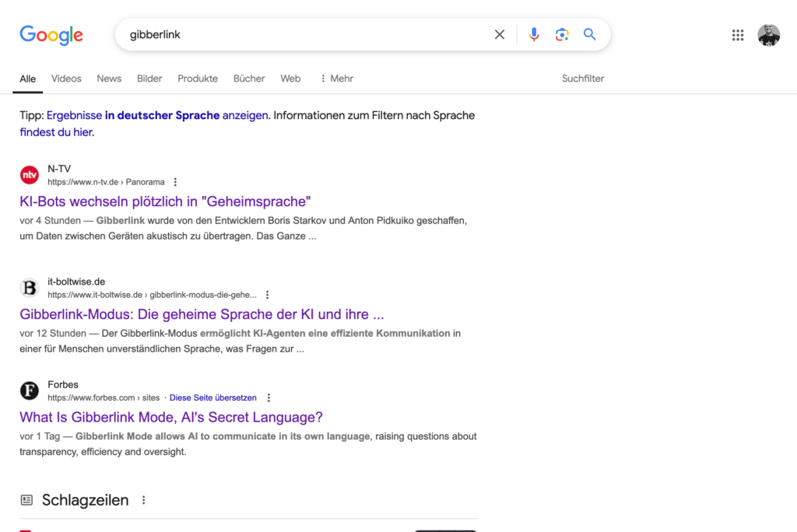This screenshot has width=797, height=532.
Task: Open 'KI-Bots wechseln plötzlich in Geheimsprache' result
Action: [165, 201]
